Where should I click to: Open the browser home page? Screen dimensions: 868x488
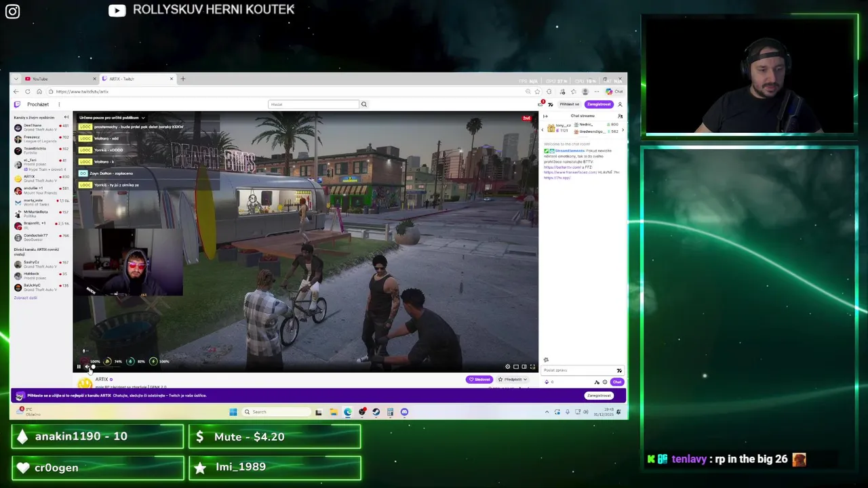[39, 91]
